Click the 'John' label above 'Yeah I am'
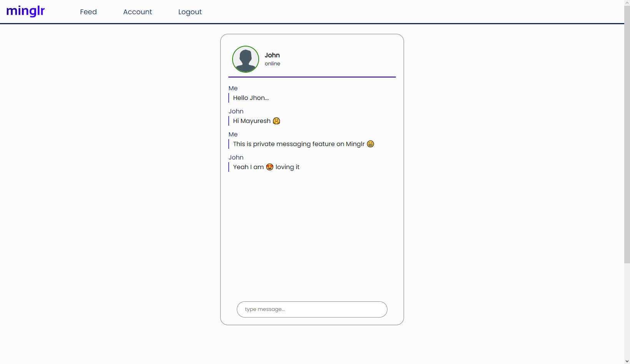This screenshot has width=630, height=364. tap(236, 158)
